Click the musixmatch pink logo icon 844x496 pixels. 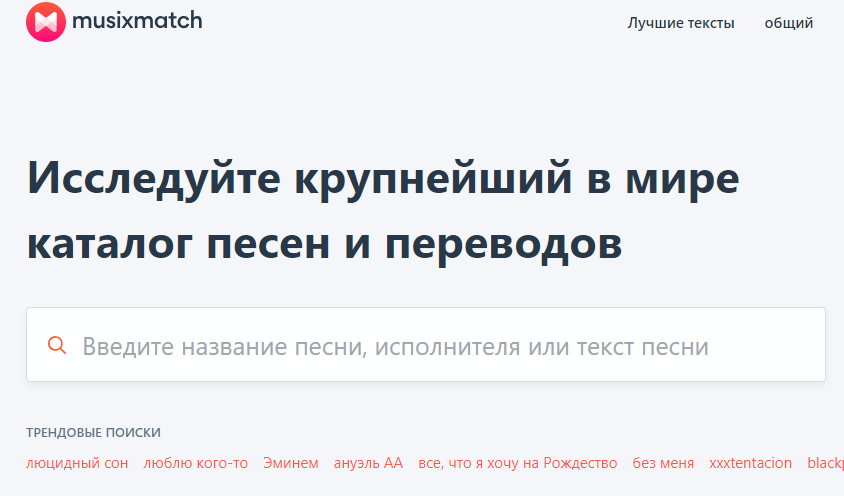45,22
